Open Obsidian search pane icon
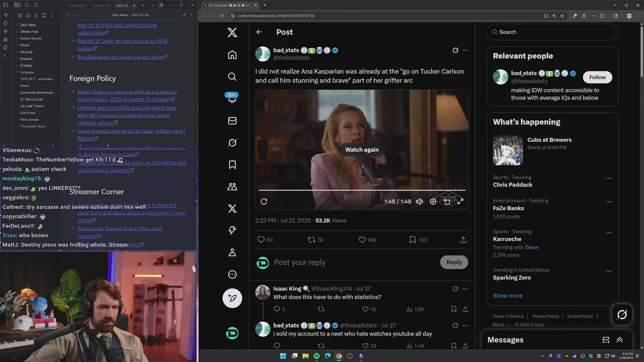The width and height of the screenshot is (644, 362). click(x=27, y=5)
